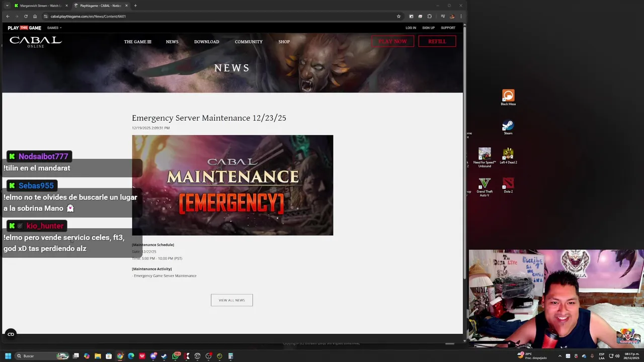644x362 pixels.
Task: Open the Calculator app on the taskbar
Action: 230,356
